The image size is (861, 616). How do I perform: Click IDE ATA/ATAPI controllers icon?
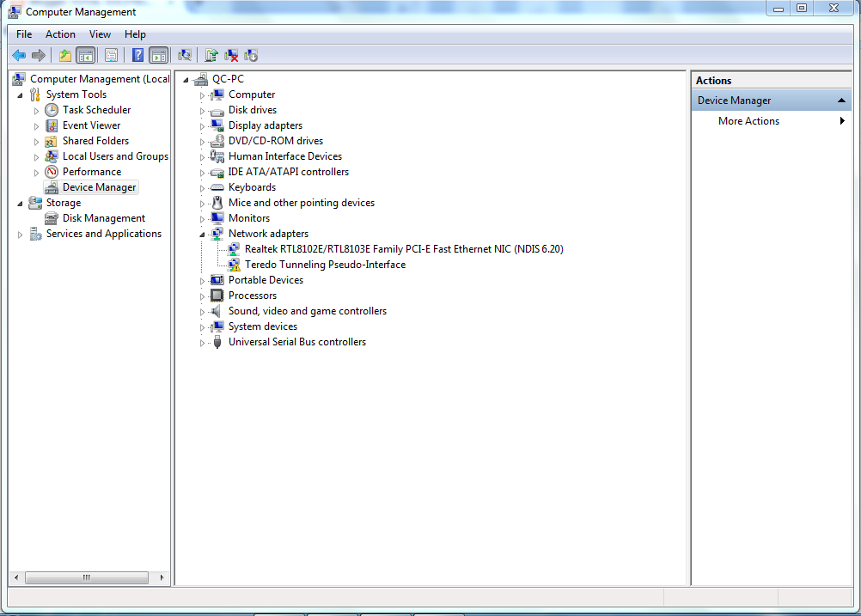(217, 172)
